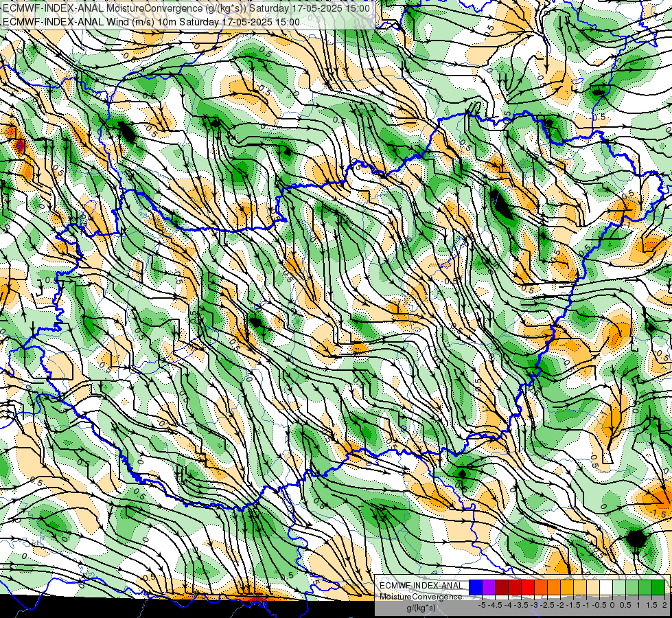Click the '-4.5' tick label in legend
This screenshot has height=618, width=672.
[x=496, y=605]
